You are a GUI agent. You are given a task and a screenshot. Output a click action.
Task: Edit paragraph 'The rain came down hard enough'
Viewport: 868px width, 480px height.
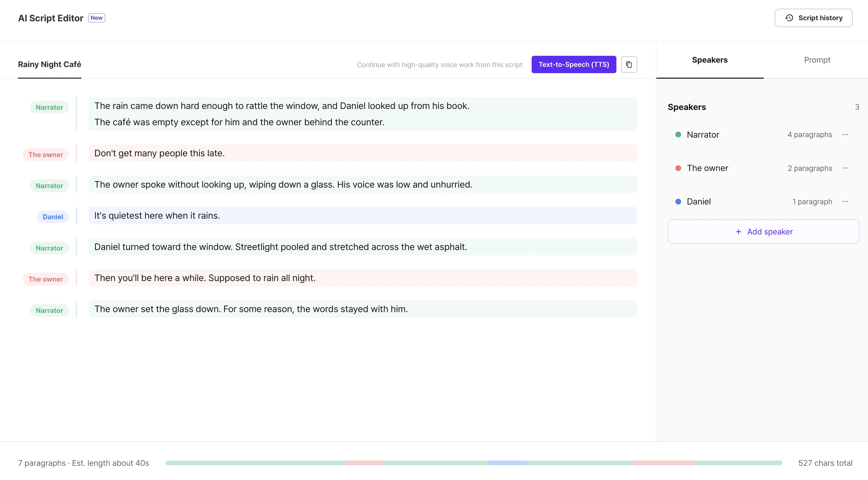[x=363, y=114]
